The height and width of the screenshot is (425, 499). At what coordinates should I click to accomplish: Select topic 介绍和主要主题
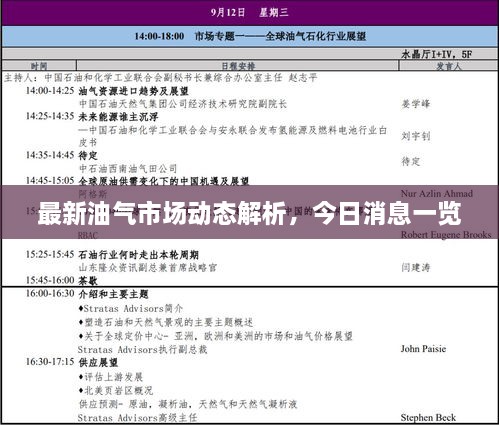coord(113,294)
